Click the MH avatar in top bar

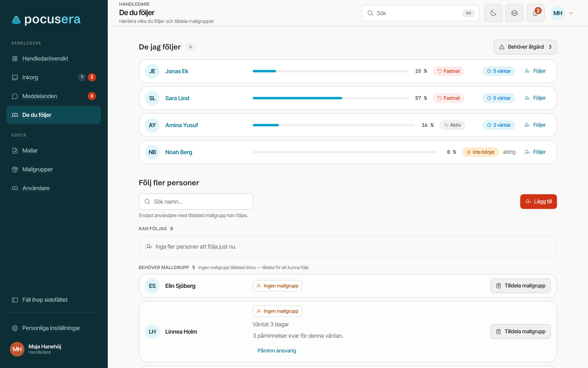[558, 13]
